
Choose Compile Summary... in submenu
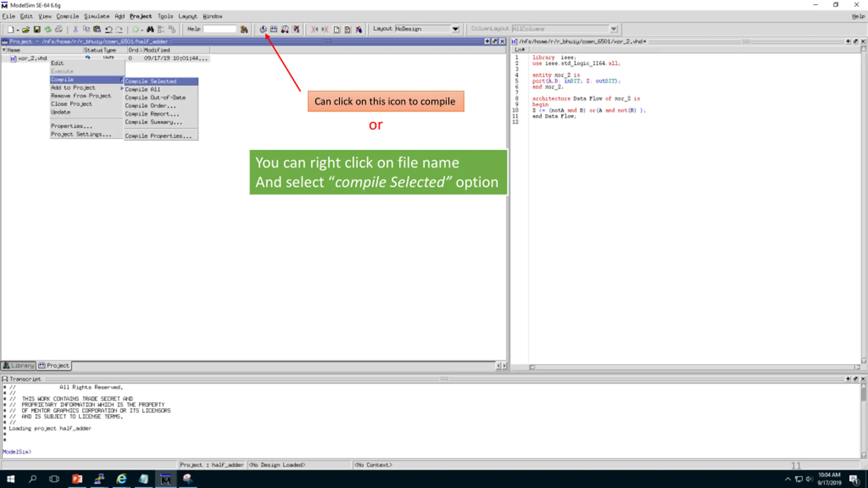click(161, 122)
